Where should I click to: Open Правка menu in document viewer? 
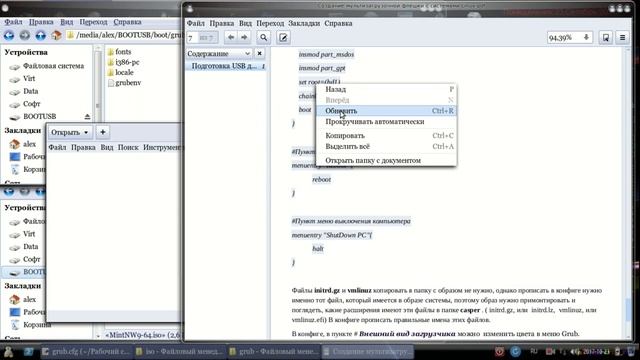click(222, 23)
